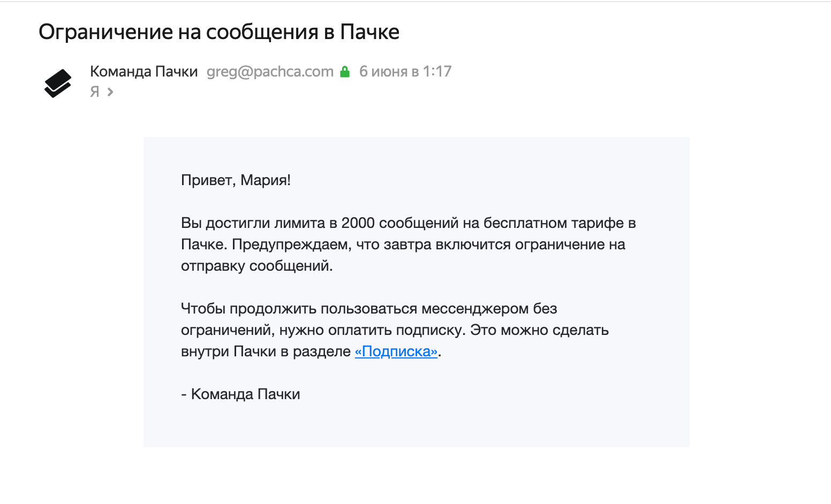
Task: Click the subject "Ограничение на сообщения в Пачке"
Action: pos(219,33)
